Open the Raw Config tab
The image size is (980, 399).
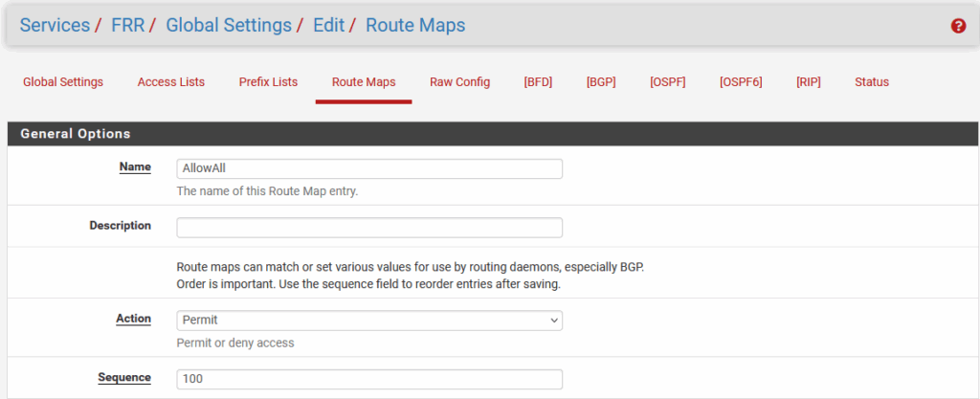click(x=459, y=82)
